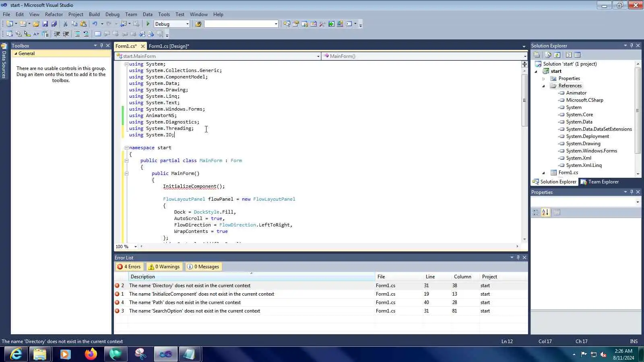644x362 pixels.
Task: Click the View Code icon in Solution Explorer
Action: click(569, 55)
